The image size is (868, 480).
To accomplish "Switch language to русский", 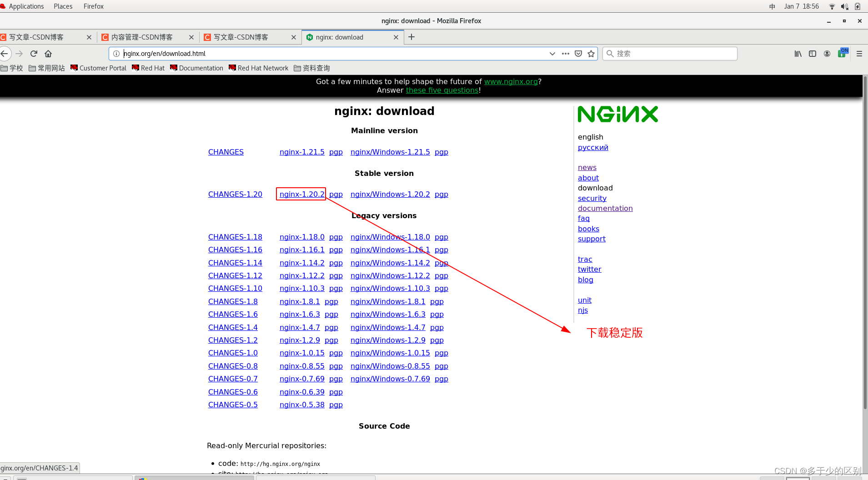I will pos(593,148).
